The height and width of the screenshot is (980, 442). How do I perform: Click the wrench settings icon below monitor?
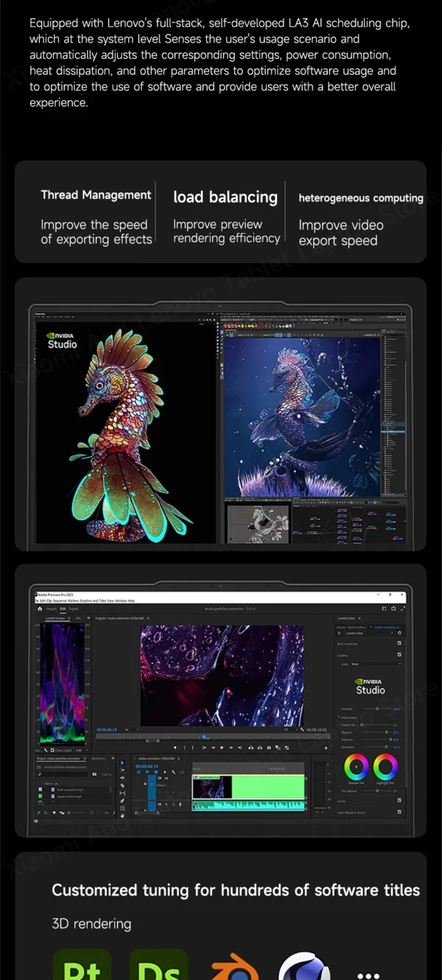click(302, 729)
